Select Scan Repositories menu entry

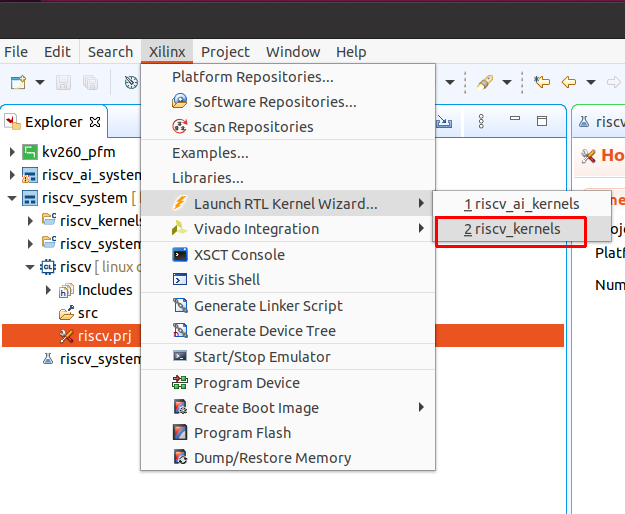pyautogui.click(x=288, y=127)
